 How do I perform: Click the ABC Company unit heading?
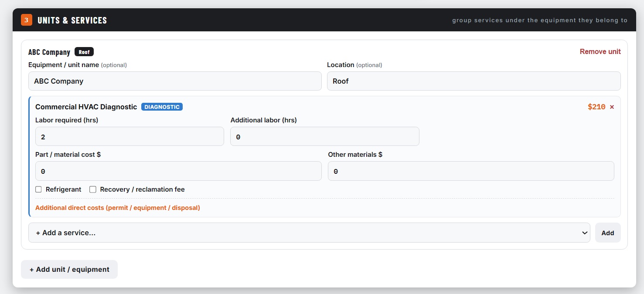[x=49, y=52]
